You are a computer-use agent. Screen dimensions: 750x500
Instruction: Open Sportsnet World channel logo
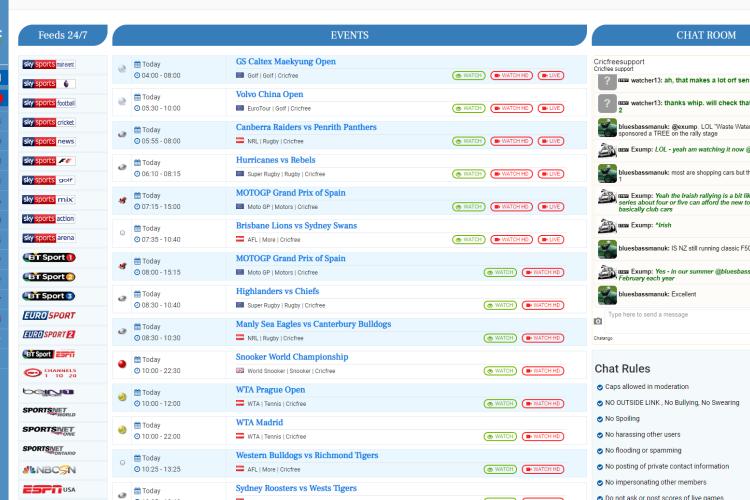(x=49, y=411)
